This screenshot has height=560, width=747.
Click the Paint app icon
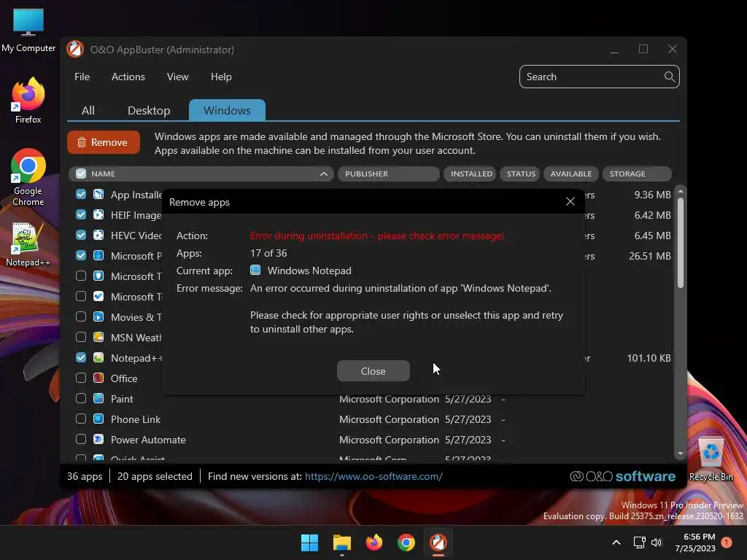click(98, 399)
